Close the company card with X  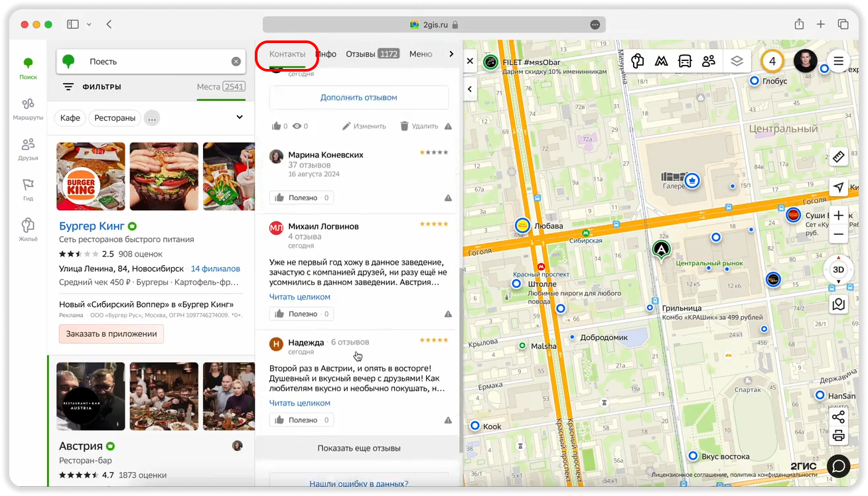pyautogui.click(x=470, y=61)
